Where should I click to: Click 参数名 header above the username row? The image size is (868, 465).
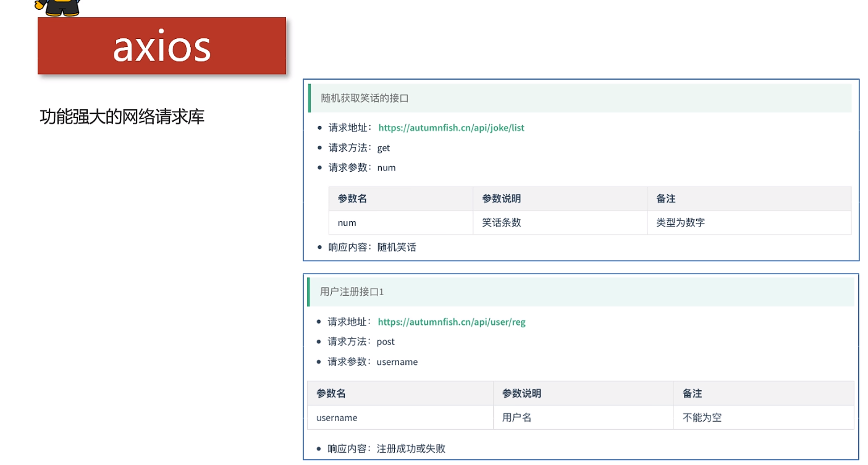pos(400,393)
